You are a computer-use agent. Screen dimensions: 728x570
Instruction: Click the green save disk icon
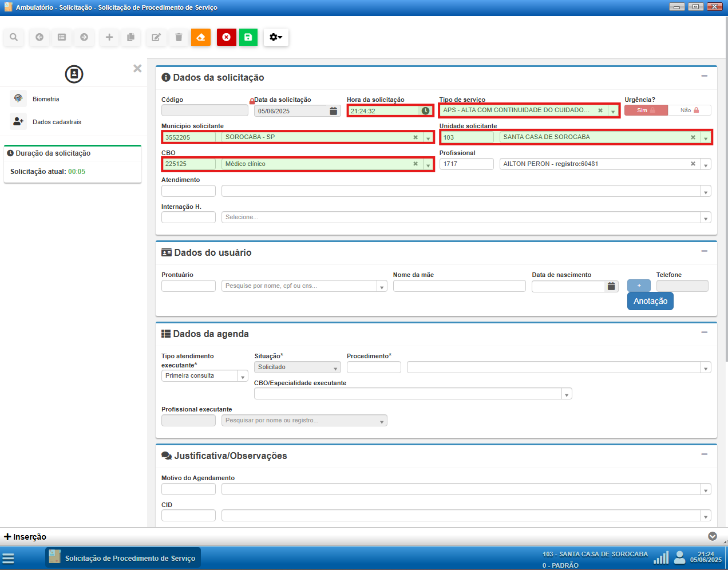point(248,37)
